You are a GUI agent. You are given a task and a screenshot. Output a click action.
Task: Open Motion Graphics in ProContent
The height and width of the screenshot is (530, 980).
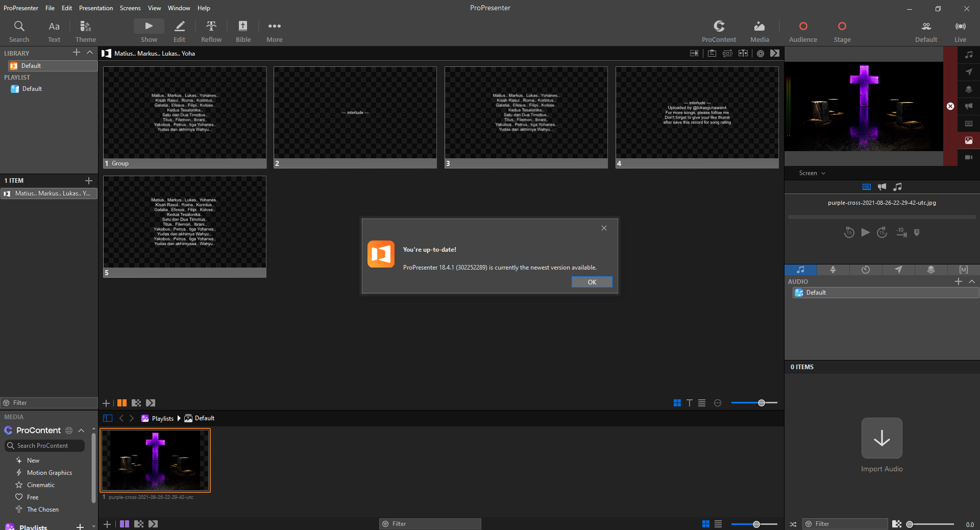(x=50, y=473)
